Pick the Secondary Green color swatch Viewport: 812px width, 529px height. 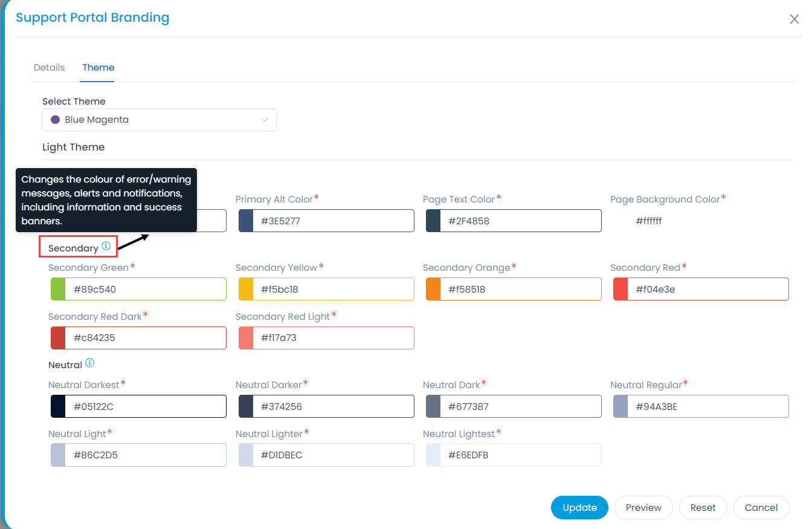click(58, 290)
